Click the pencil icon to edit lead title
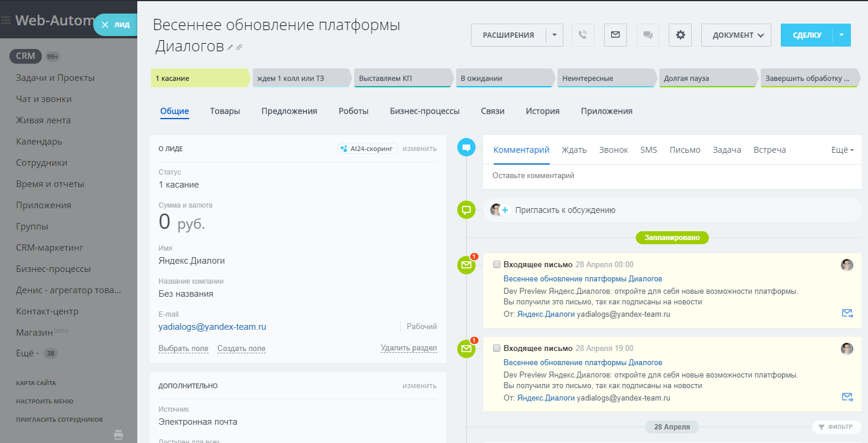Image resolution: width=868 pixels, height=443 pixels. pos(230,47)
